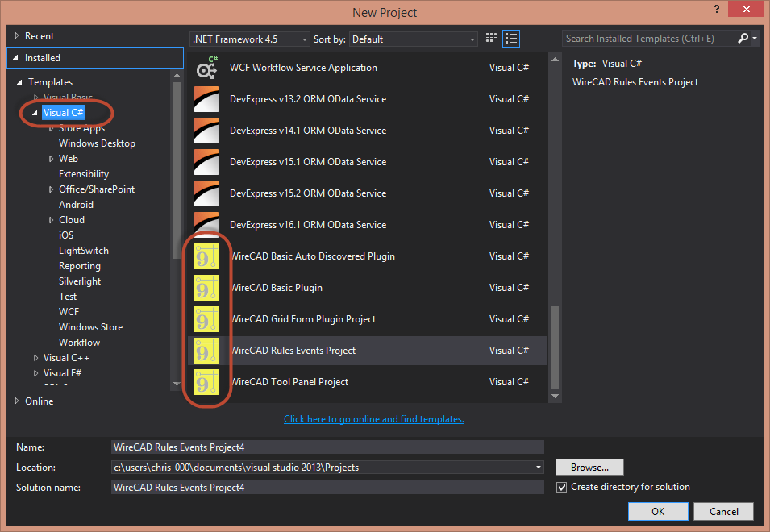Click the Cancel button
Screen dimensions: 770x532
723,511
